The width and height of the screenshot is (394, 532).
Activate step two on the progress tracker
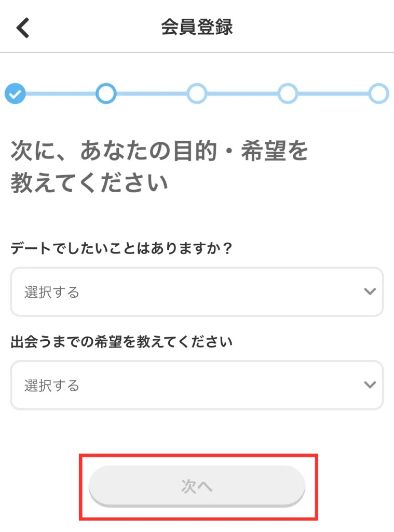pyautogui.click(x=106, y=94)
